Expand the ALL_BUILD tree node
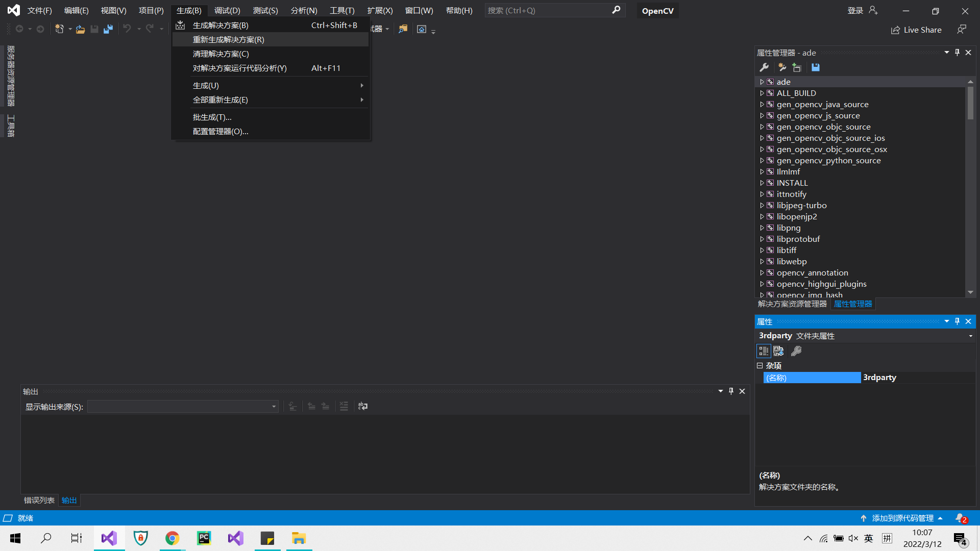This screenshot has width=980, height=551. tap(762, 93)
